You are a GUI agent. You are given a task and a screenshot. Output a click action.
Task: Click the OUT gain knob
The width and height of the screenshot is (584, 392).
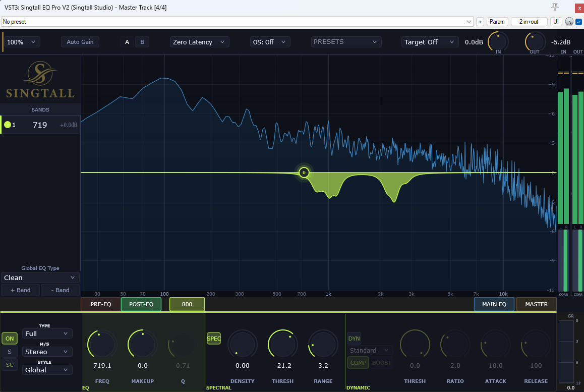coord(535,42)
